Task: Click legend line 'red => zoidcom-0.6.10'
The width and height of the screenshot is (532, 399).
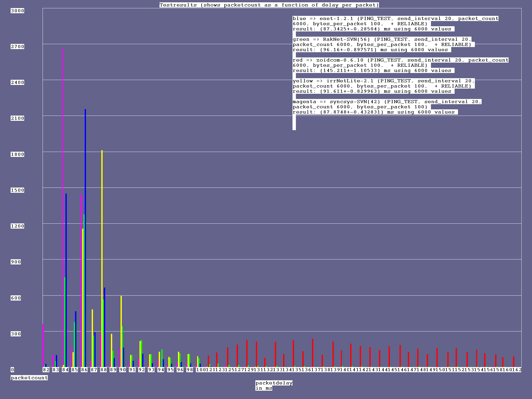Action: 328,60
